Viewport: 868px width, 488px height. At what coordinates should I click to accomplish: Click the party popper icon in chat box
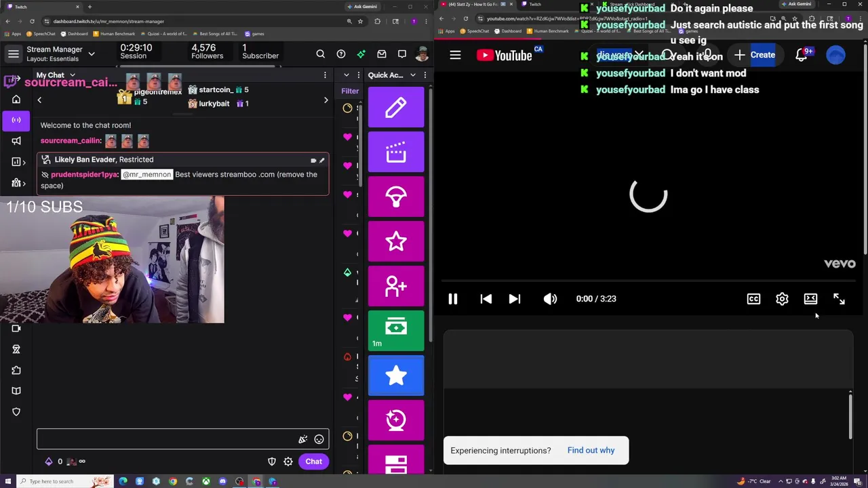click(302, 439)
